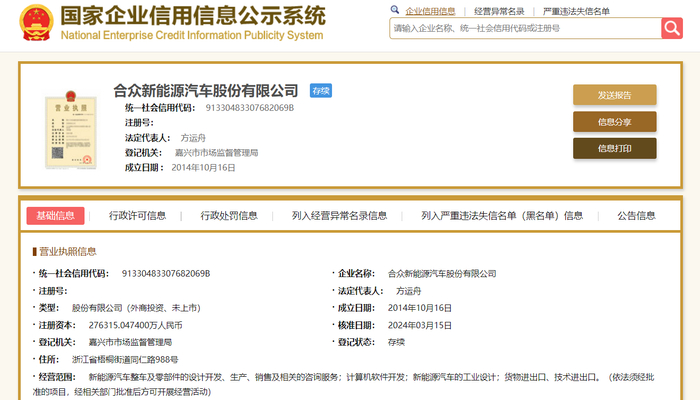The image size is (700, 400).
Task: Select 企业信用信息 search category
Action: click(430, 11)
